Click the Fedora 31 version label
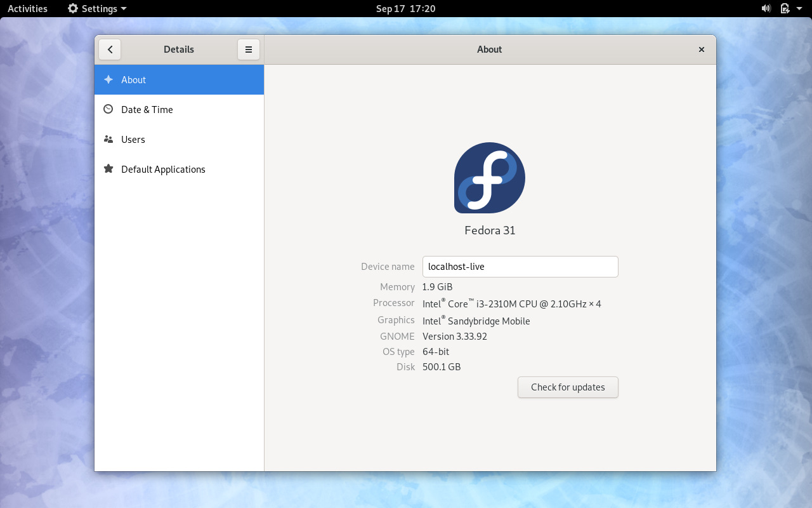The width and height of the screenshot is (812, 508). pyautogui.click(x=489, y=230)
